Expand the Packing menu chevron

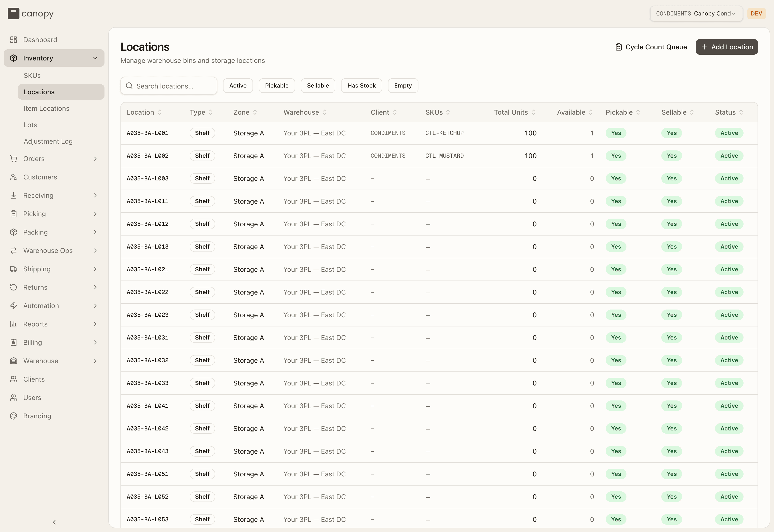click(95, 232)
